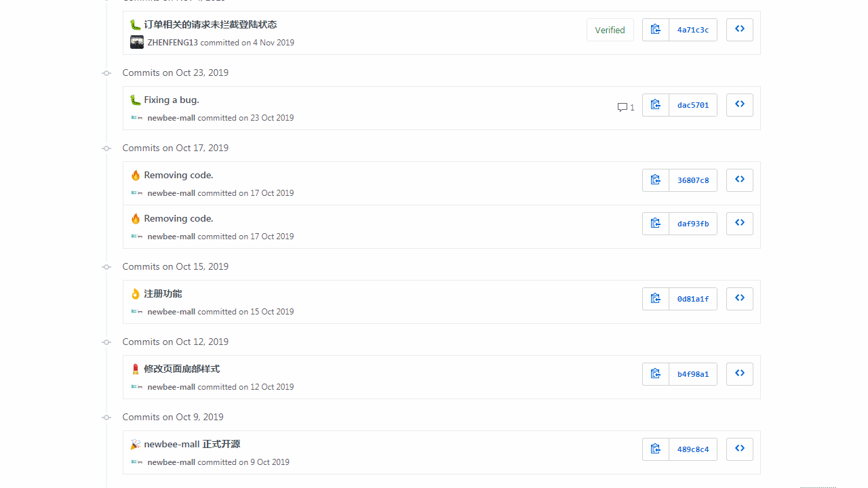Screen dimensions: 868x488
Task: Click "Commits on Oct 12, 2019" heading
Action: [176, 342]
